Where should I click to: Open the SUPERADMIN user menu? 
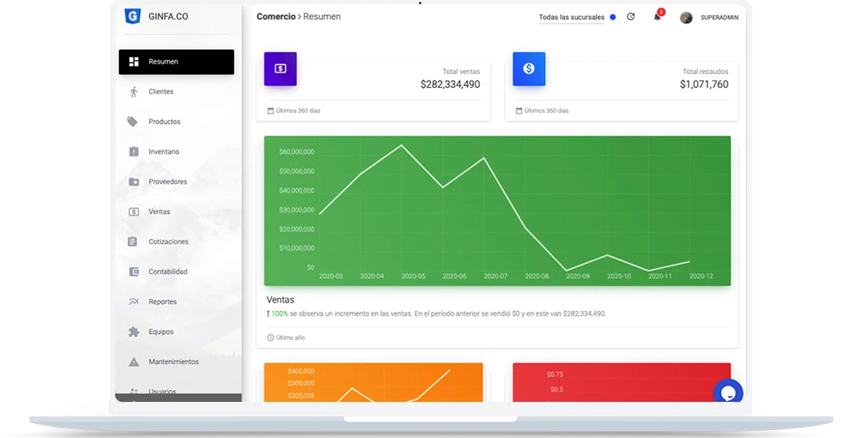[x=719, y=18]
